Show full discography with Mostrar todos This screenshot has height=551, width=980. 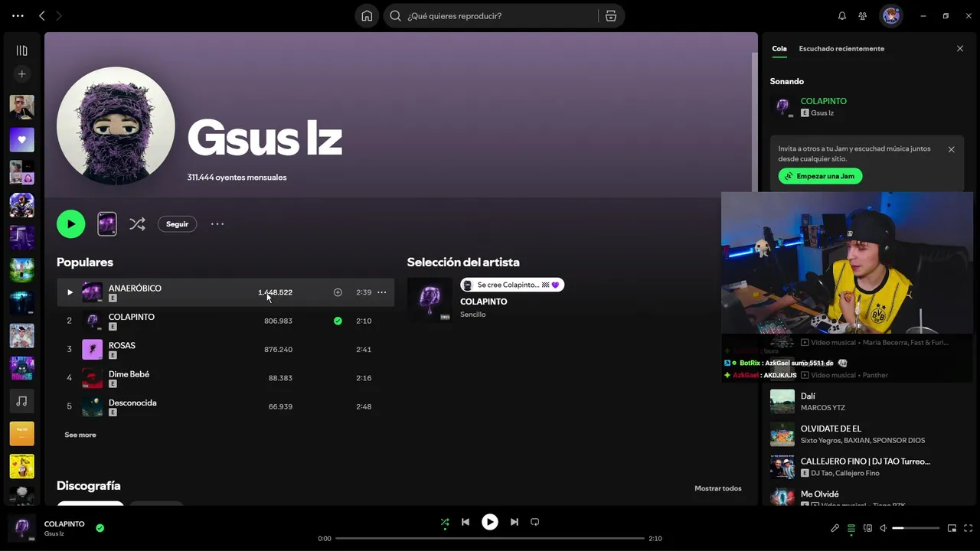[x=717, y=488]
